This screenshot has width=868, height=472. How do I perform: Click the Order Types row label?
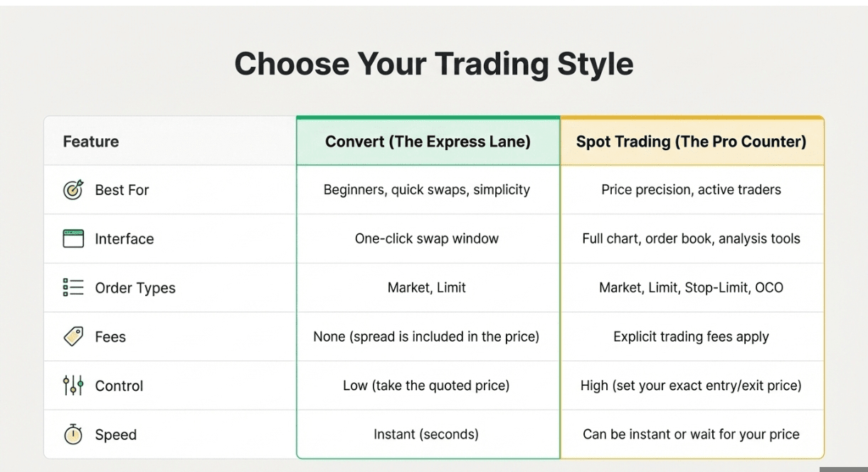[135, 288]
